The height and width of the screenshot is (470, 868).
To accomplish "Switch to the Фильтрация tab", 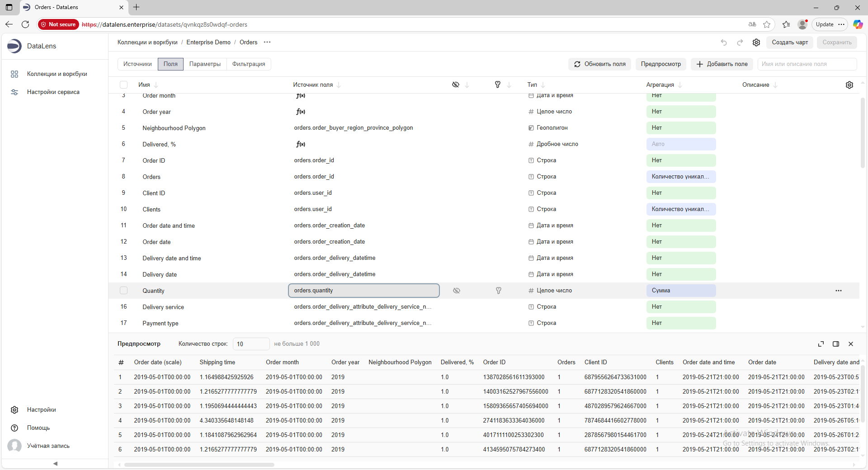I will click(249, 64).
